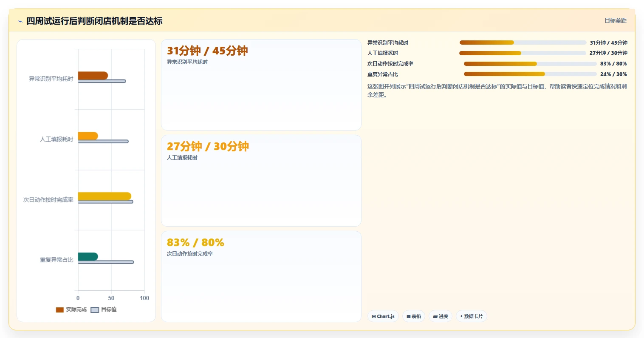
Task: Click the 重复异常占比 progress bar
Action: (x=530, y=74)
